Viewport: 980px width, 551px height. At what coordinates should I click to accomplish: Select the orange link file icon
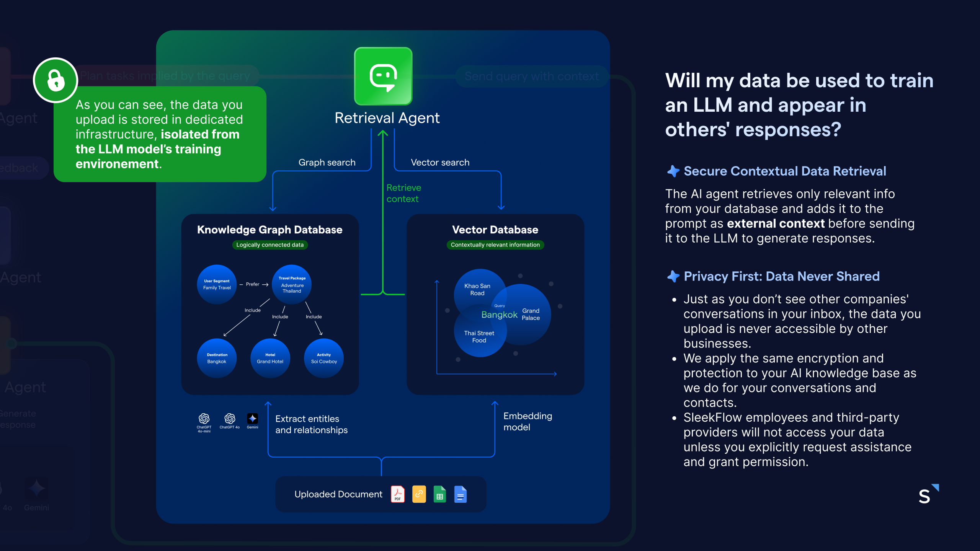point(419,494)
